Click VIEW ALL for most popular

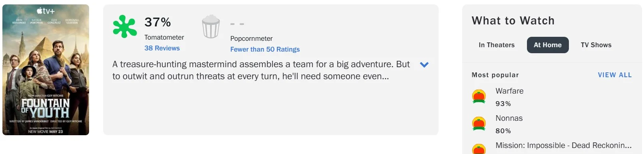pyautogui.click(x=615, y=75)
